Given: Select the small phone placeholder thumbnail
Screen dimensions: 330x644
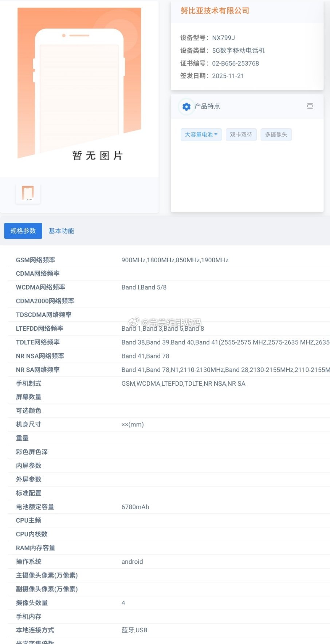Looking at the screenshot, I should (x=28, y=193).
